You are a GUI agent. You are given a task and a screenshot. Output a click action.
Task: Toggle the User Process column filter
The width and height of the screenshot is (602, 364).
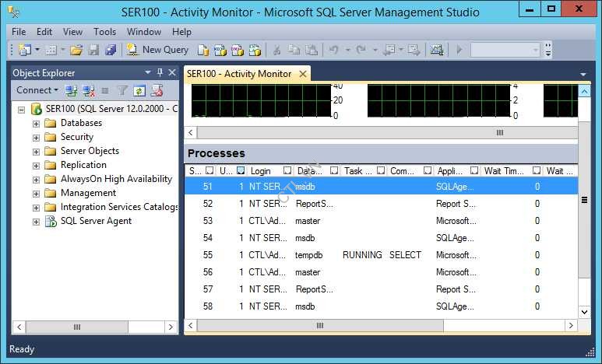241,170
